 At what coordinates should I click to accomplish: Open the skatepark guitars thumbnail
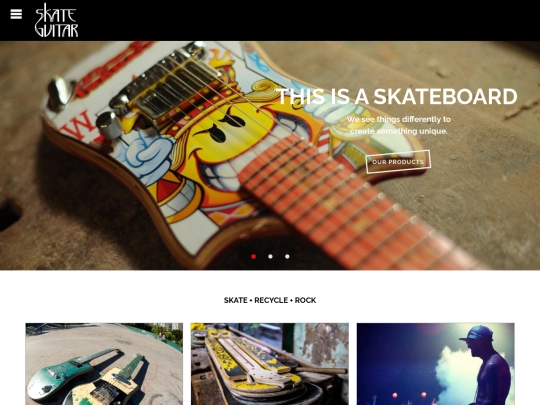tap(104, 364)
